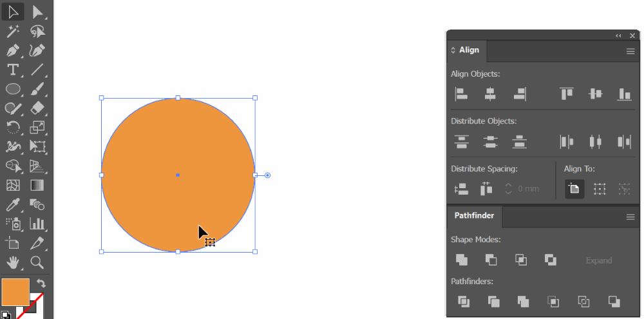Select the Eyedropper tool
This screenshot has height=319, width=644.
[x=13, y=204]
